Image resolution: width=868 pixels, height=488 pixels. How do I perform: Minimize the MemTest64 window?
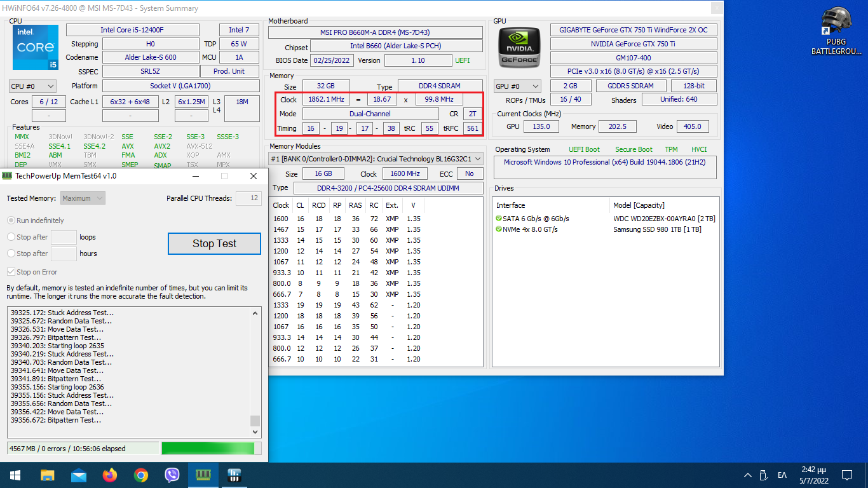pyautogui.click(x=194, y=176)
